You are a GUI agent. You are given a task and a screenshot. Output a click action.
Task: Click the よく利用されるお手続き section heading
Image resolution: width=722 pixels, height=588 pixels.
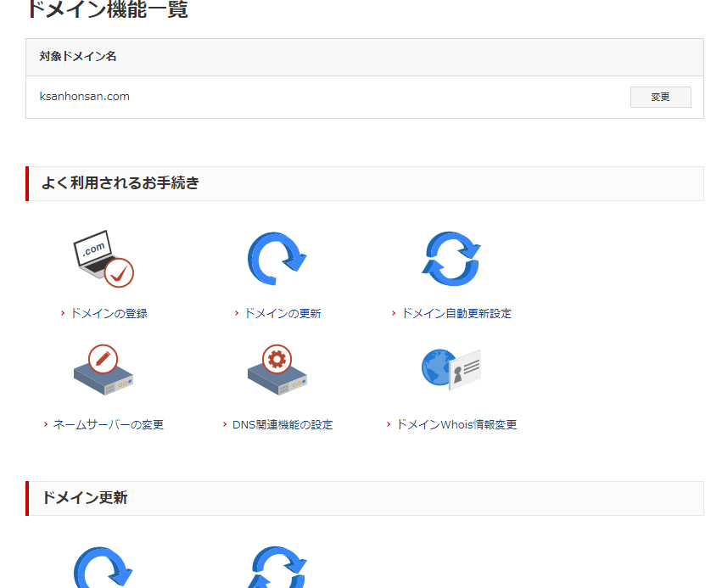(x=120, y=183)
